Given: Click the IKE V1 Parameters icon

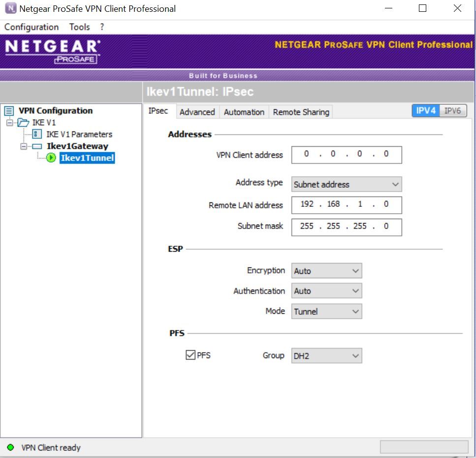Looking at the screenshot, I should point(37,134).
